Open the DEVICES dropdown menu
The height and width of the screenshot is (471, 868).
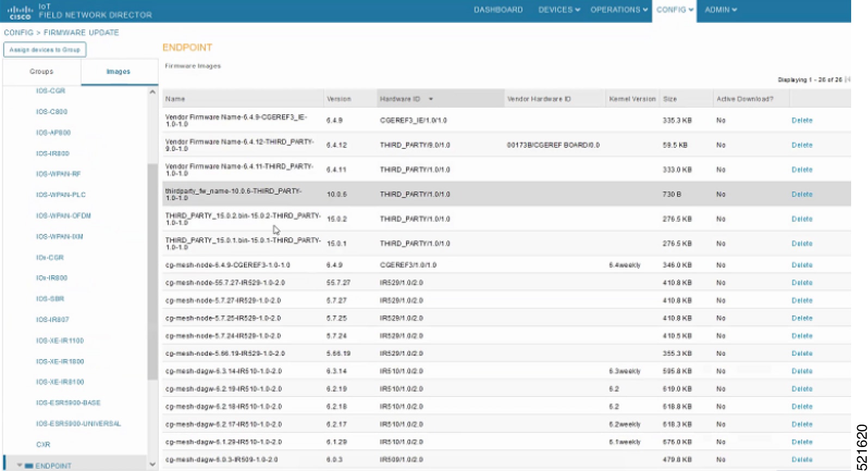click(559, 10)
